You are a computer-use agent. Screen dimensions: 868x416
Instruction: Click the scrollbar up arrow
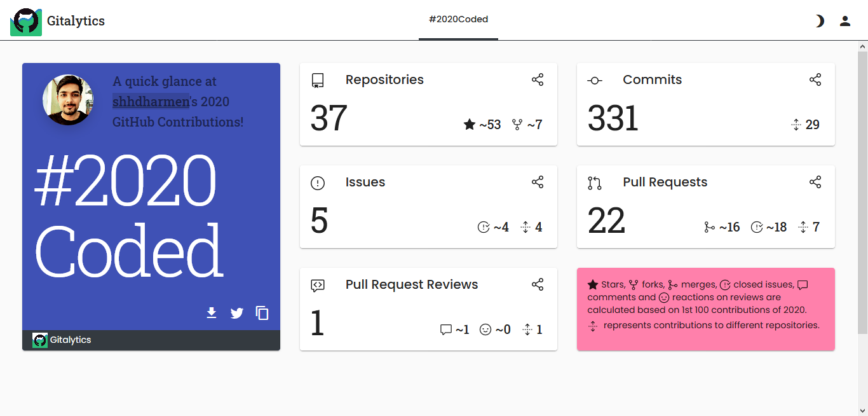point(863,46)
